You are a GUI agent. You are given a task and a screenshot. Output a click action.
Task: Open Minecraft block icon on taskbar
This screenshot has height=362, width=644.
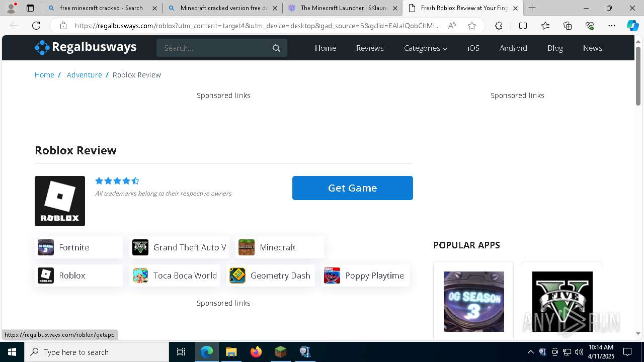point(280,352)
